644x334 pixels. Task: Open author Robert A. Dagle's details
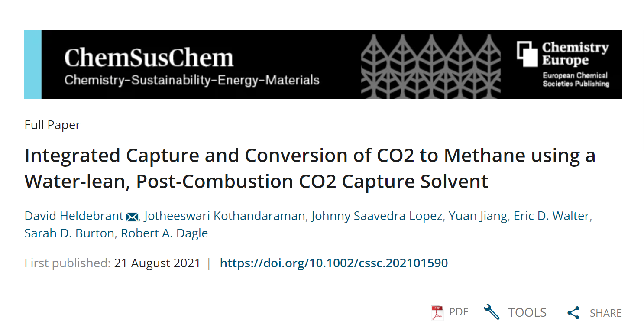pos(164,233)
